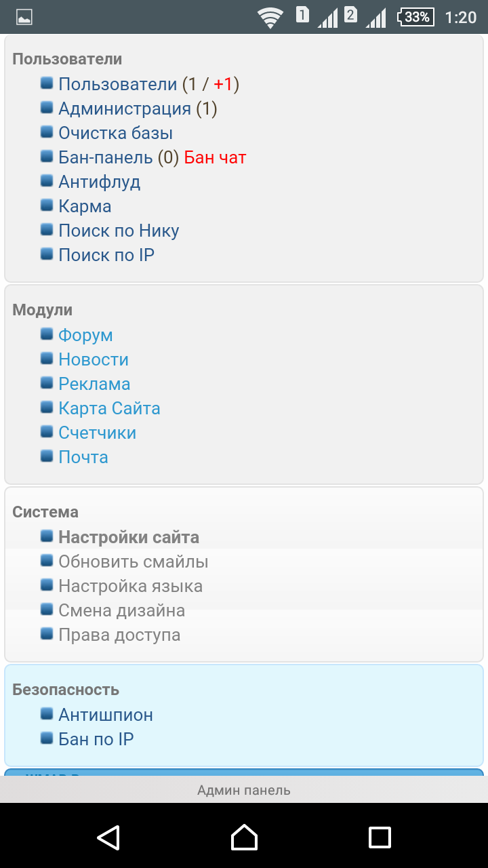The height and width of the screenshot is (868, 488).
Task: Open the Новости module
Action: [x=94, y=359]
